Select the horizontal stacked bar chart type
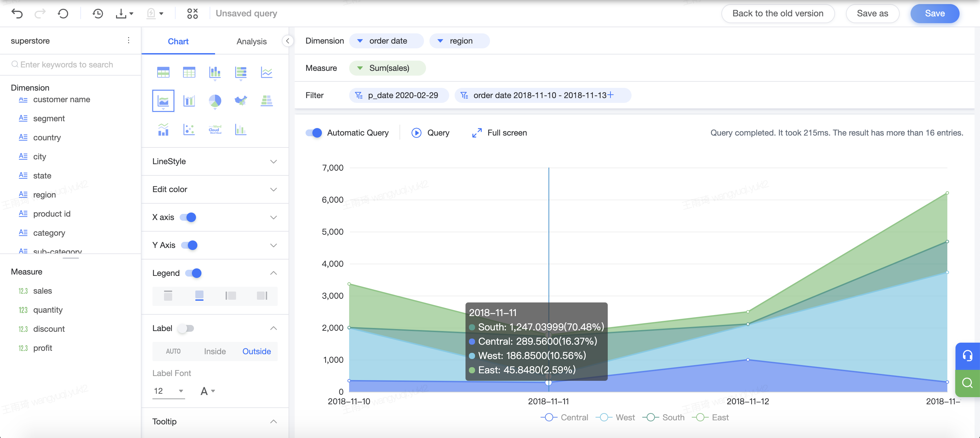 [x=241, y=72]
